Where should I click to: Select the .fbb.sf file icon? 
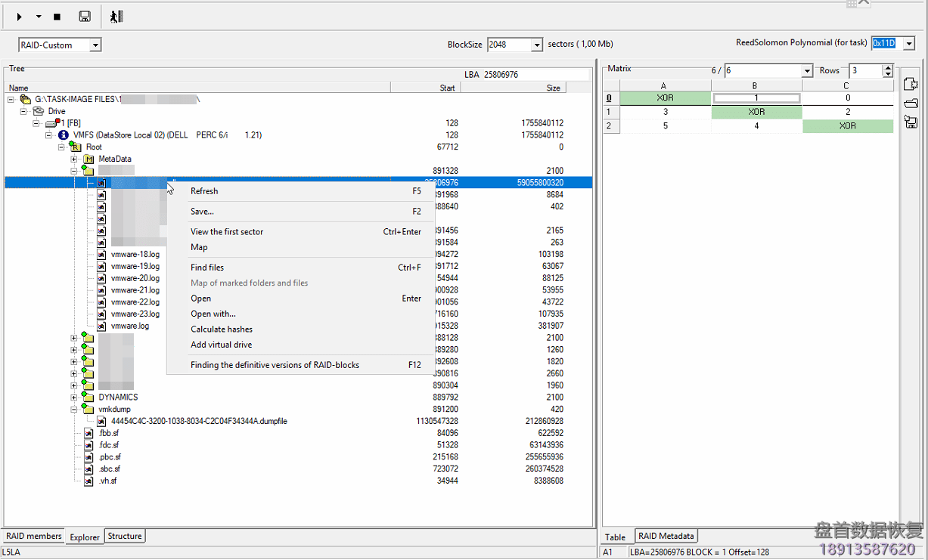(88, 433)
